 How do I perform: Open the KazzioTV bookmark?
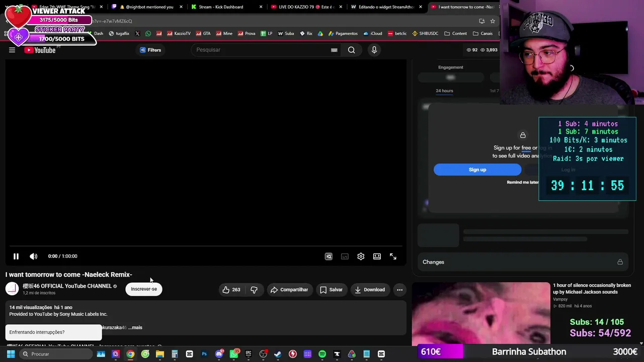[x=179, y=34]
